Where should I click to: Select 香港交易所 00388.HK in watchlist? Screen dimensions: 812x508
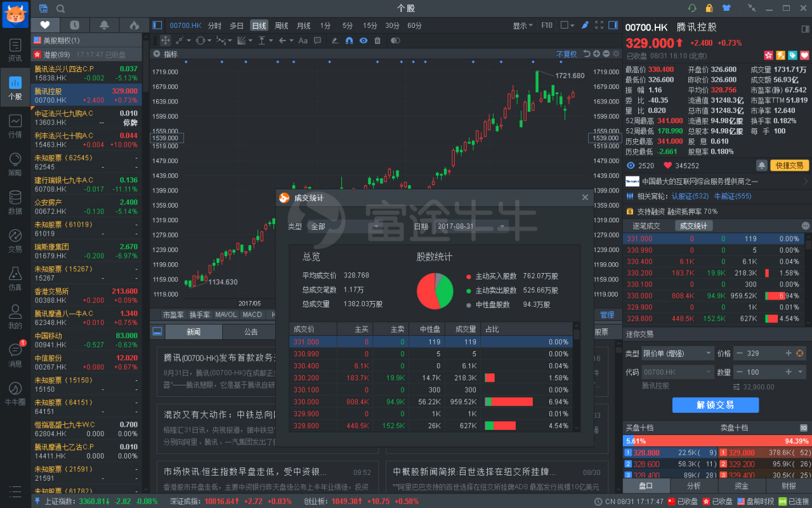[86, 295]
